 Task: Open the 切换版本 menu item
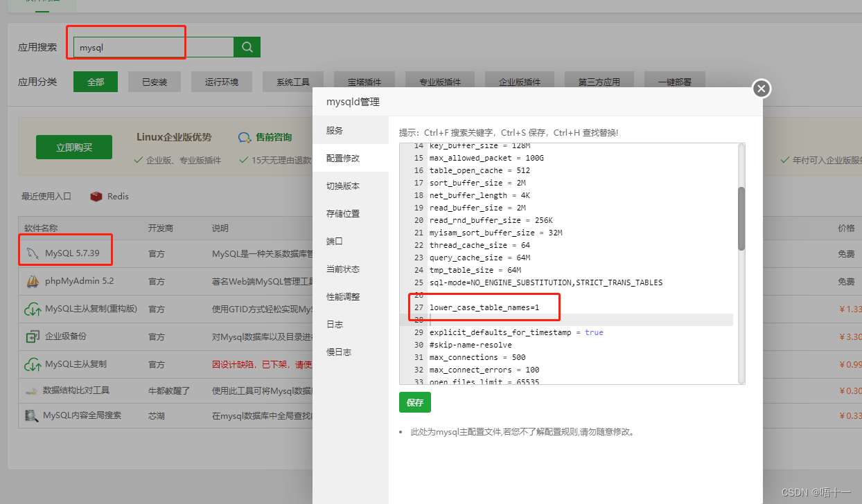pos(351,186)
